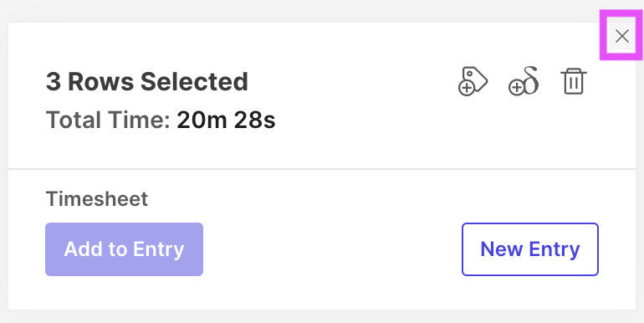Close the selection panel with the X
Image resolution: width=644 pixels, height=323 pixels.
click(x=621, y=36)
